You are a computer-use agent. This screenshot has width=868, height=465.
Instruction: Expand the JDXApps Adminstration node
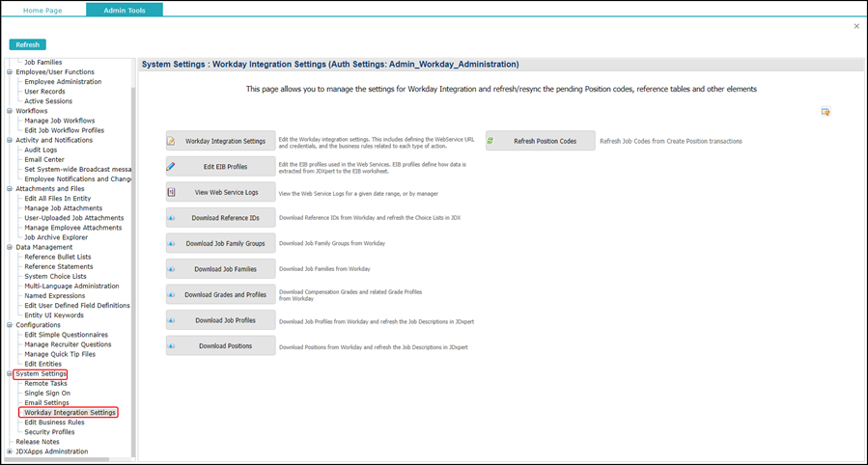pos(10,451)
